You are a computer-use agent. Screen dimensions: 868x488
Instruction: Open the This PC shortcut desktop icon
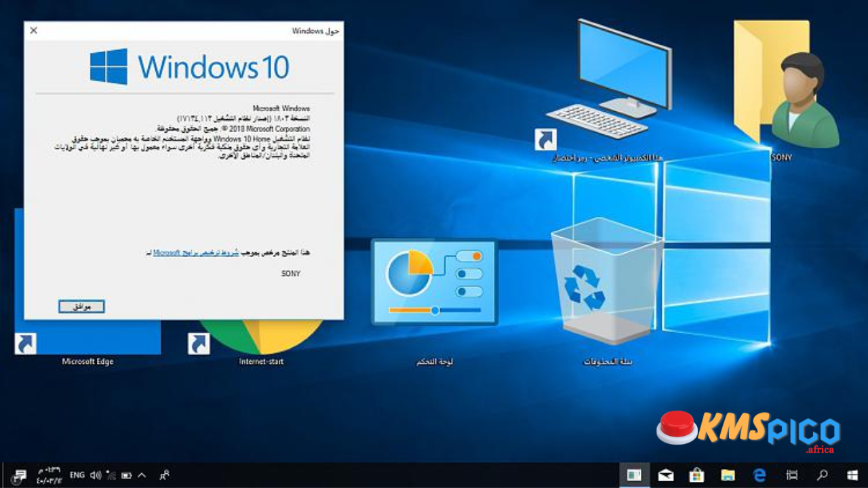pos(608,91)
